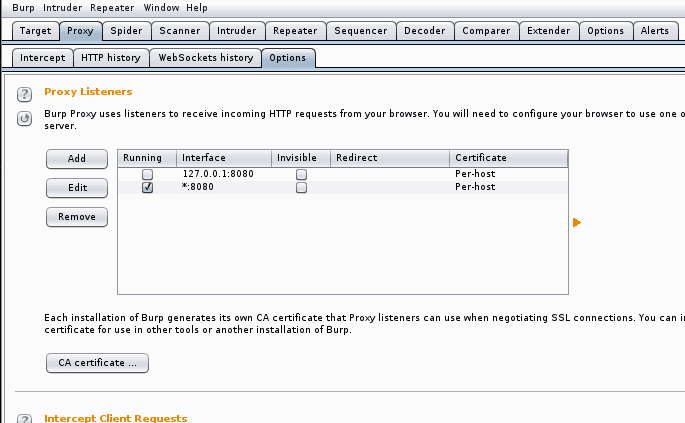685x423 pixels.
Task: Click the CA certificate button
Action: 97,363
